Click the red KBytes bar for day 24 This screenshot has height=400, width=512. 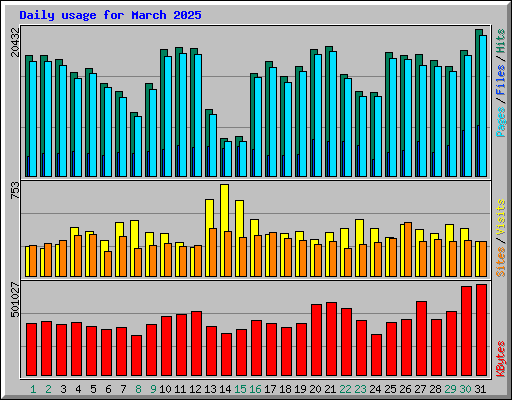click(376, 355)
